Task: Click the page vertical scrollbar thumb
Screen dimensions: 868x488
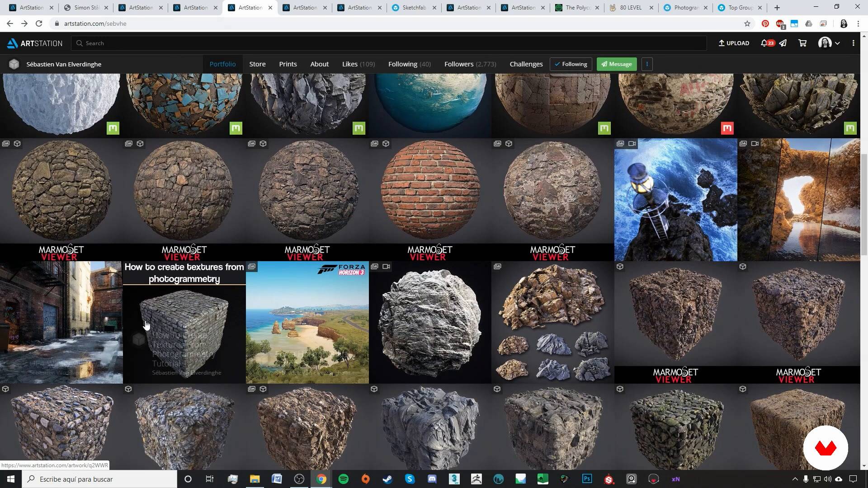Action: tap(864, 204)
